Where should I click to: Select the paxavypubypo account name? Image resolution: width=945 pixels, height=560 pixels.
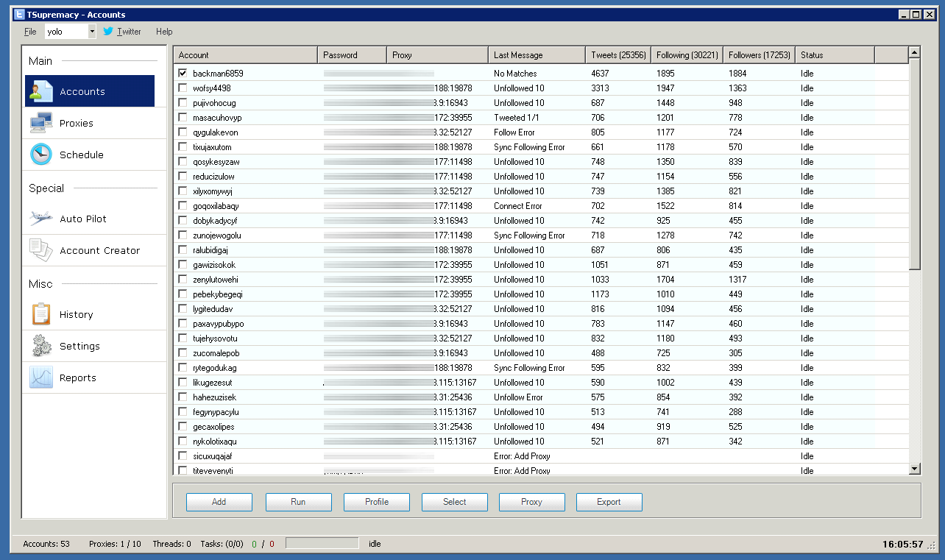tap(218, 324)
